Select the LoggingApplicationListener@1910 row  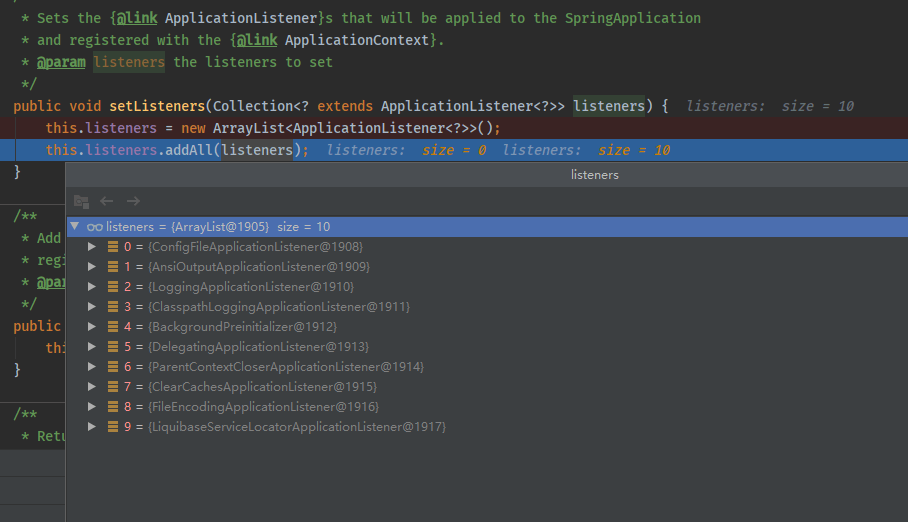(250, 286)
